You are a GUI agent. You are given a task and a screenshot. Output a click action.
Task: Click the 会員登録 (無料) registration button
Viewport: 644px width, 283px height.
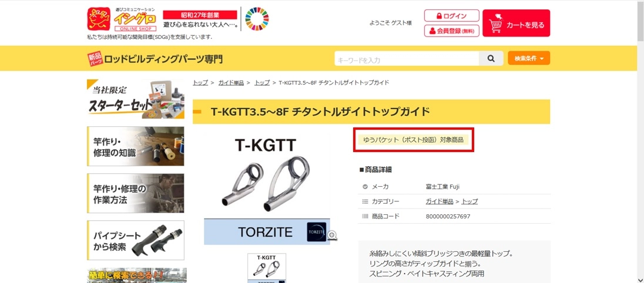pos(452,31)
